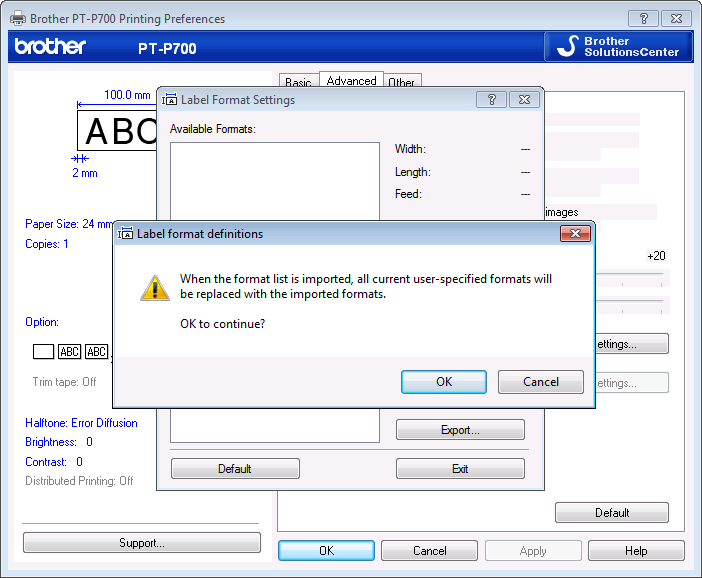Click the Length: label
702x578 pixels.
(413, 172)
